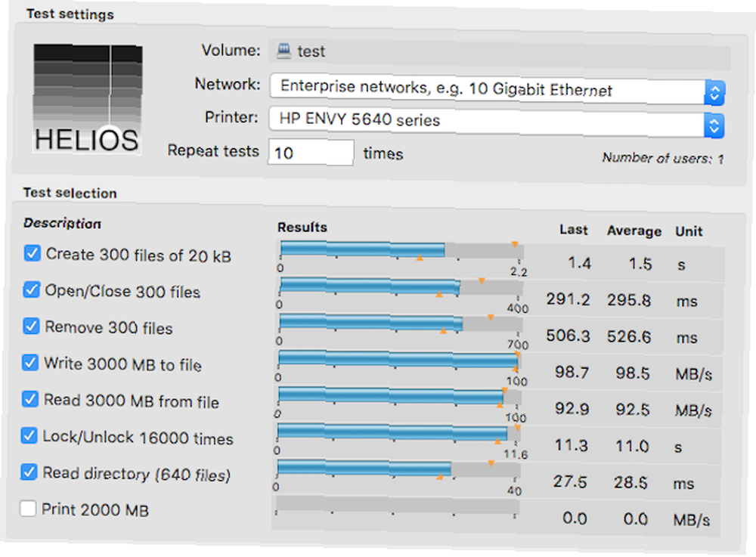Click the Last column header
Screen dimensions: 756x557
point(573,230)
